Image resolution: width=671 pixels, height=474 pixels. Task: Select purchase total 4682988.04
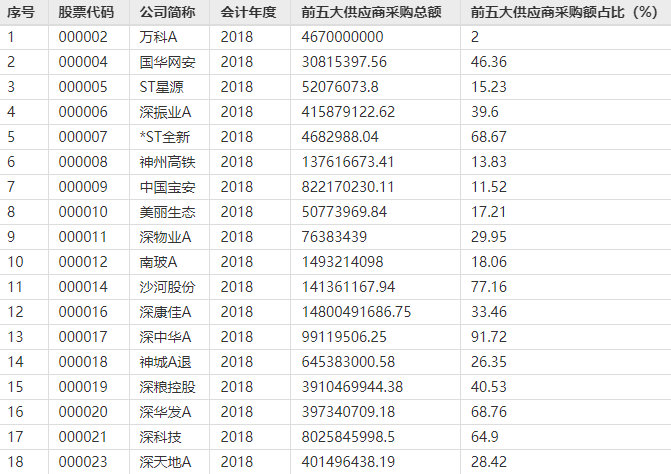(x=340, y=137)
